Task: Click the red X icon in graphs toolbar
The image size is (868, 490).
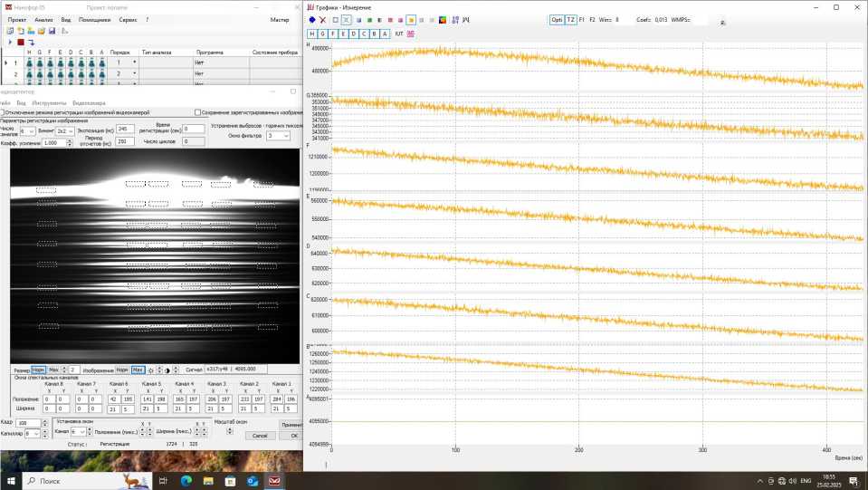Action: [x=322, y=19]
